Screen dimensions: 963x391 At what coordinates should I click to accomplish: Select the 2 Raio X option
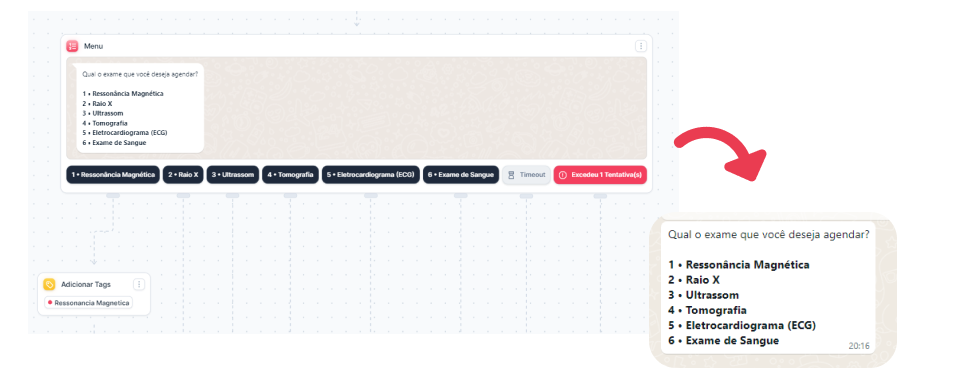click(x=183, y=175)
